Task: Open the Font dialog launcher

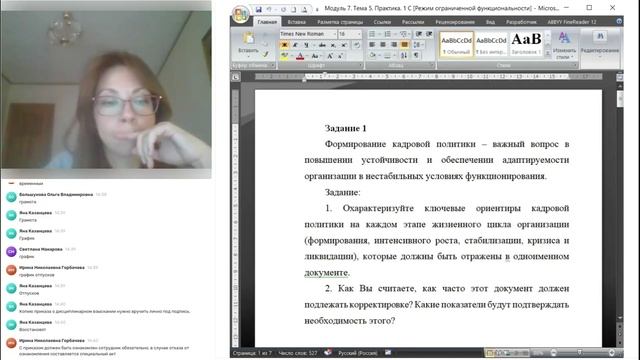Action: tap(360, 65)
